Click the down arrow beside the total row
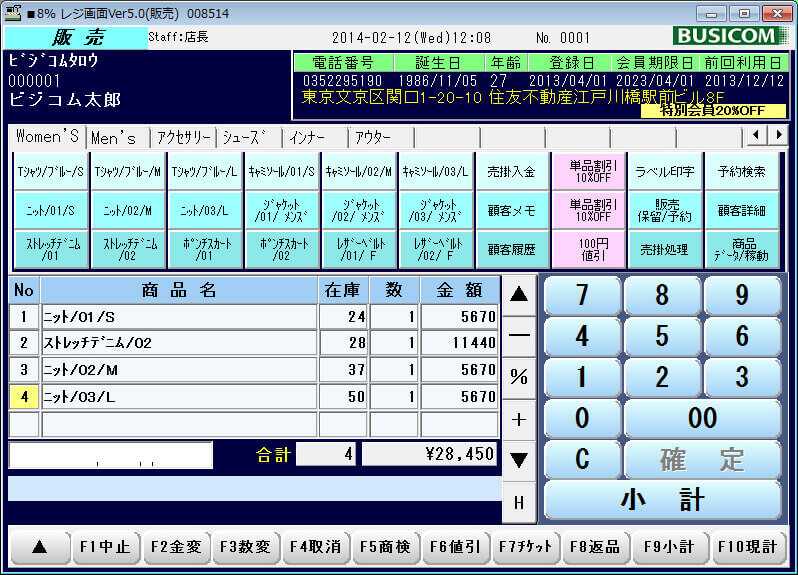The image size is (798, 575). point(519,460)
